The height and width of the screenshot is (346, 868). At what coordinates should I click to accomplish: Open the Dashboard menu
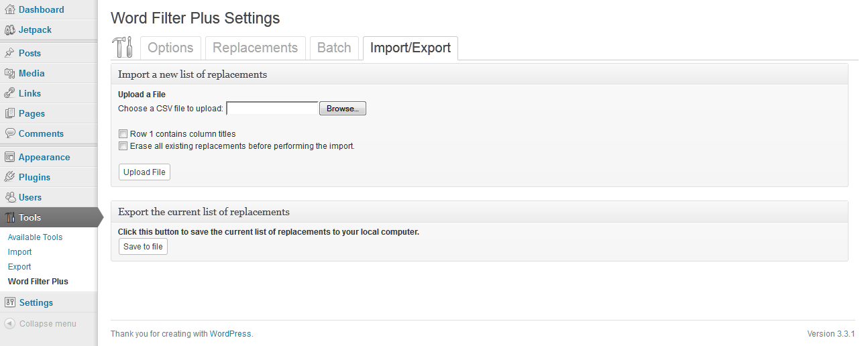pyautogui.click(x=42, y=9)
